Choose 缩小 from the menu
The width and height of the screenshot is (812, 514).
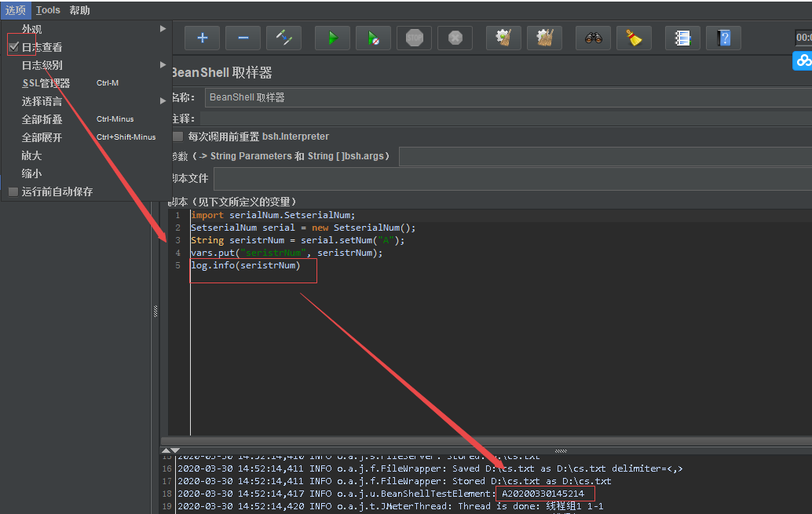(x=86, y=173)
